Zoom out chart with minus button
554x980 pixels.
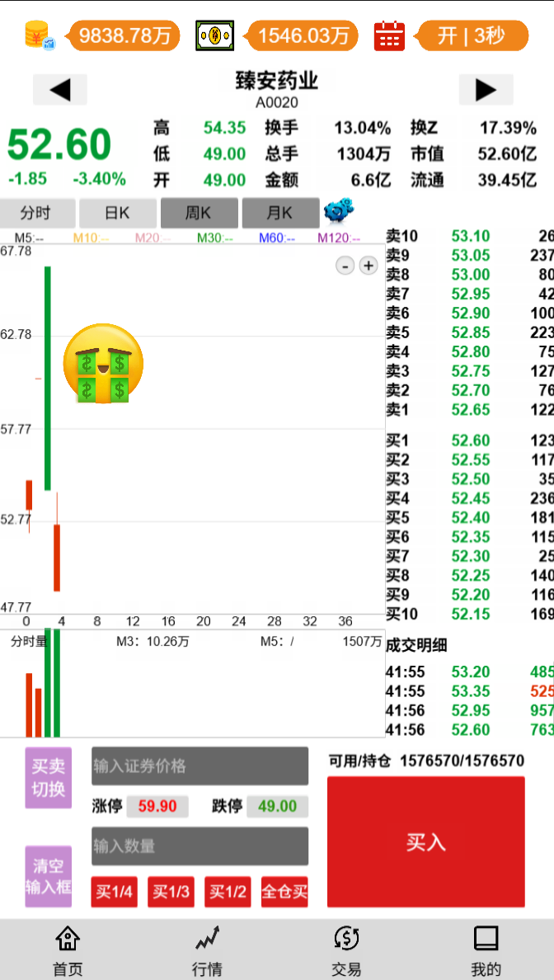[346, 266]
